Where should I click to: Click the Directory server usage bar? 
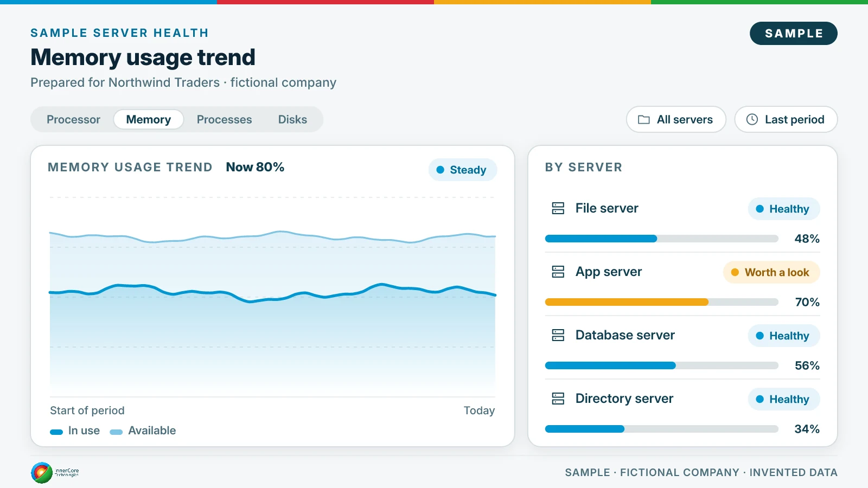click(662, 429)
